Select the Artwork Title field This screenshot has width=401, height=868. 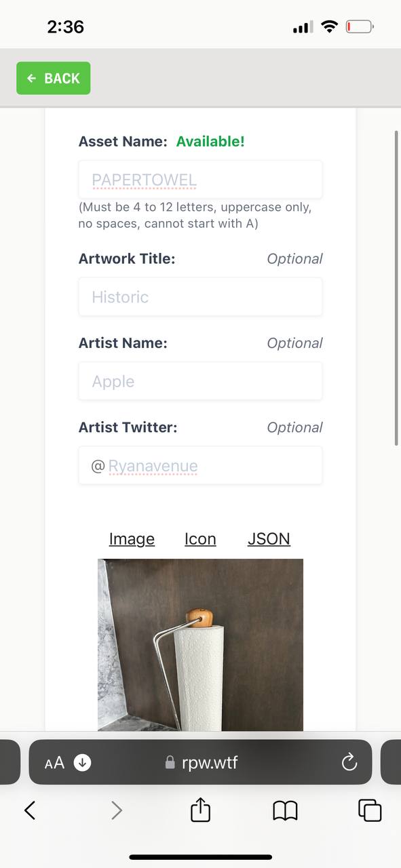pyautogui.click(x=200, y=296)
